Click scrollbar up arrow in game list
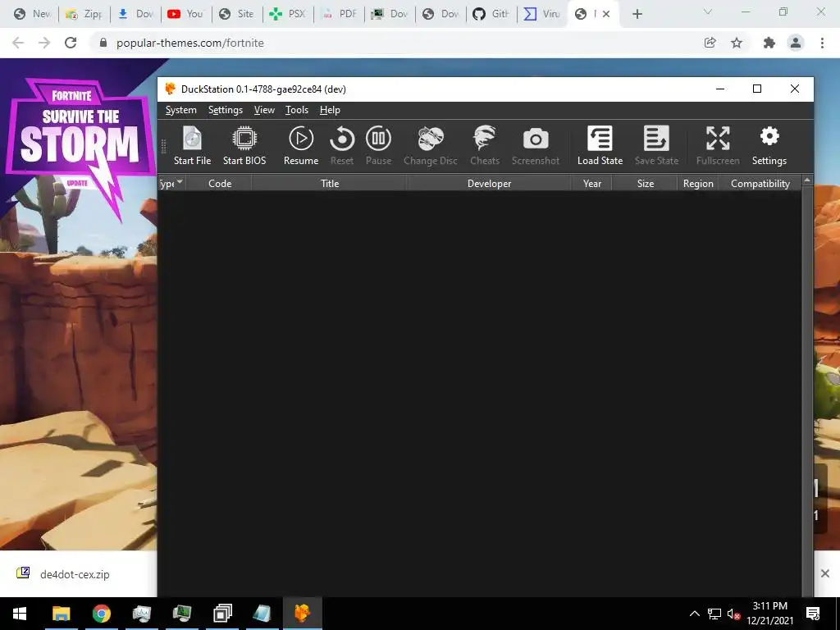 click(x=807, y=180)
